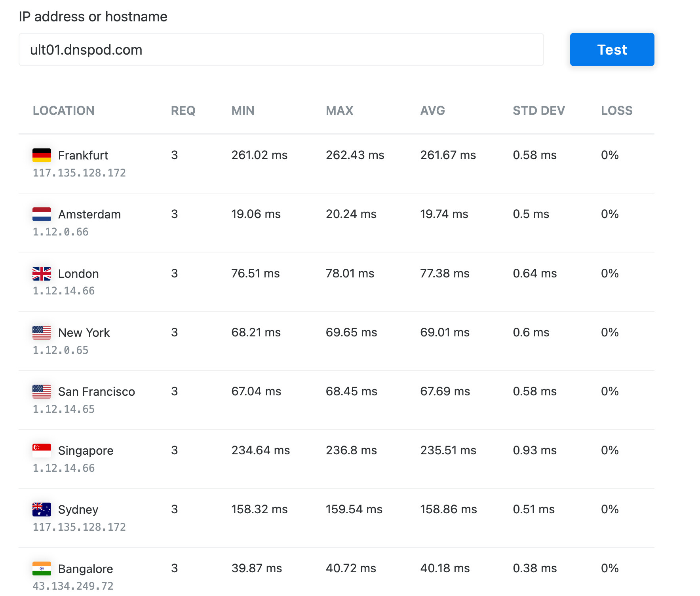Select Frankfurt IP address 117.135.128.172

click(x=79, y=173)
